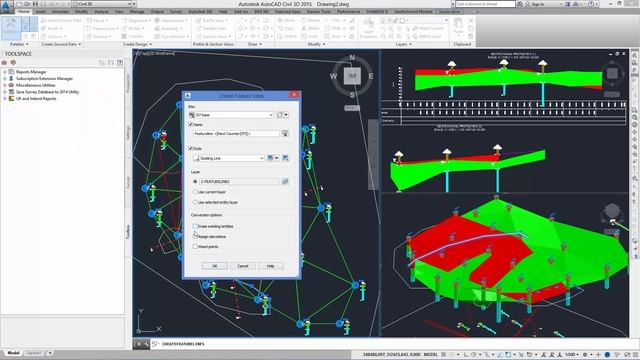
Task: Select UK and Ireland Reports item
Action: point(36,98)
